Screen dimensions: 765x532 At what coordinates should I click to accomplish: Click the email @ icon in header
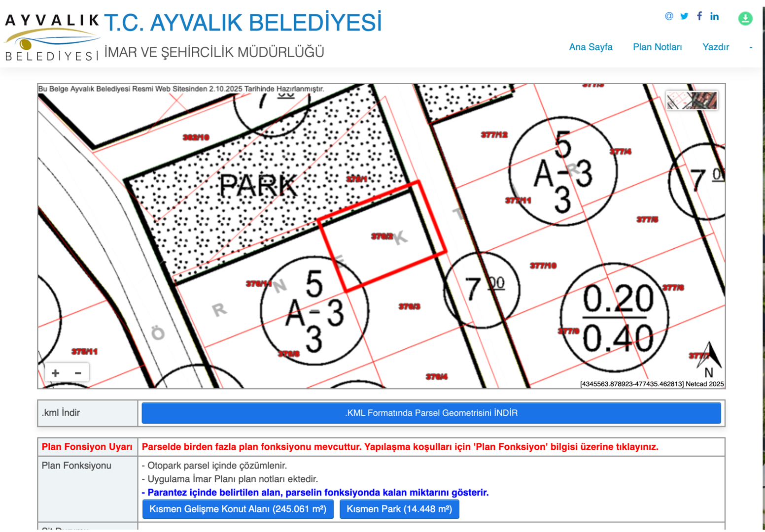(x=669, y=16)
